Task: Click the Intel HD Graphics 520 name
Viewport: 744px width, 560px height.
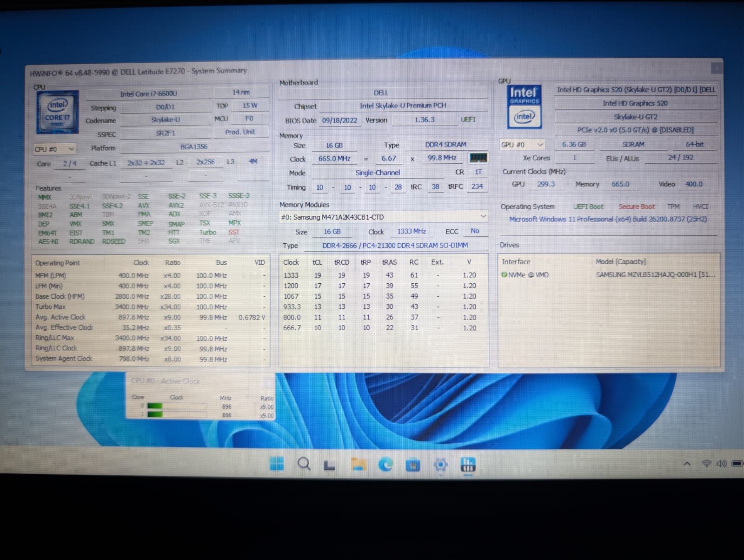Action: click(635, 103)
